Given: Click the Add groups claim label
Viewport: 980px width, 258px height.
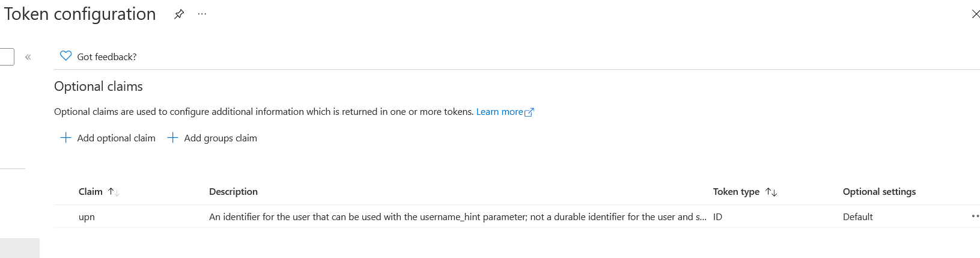Looking at the screenshot, I should pos(221,138).
